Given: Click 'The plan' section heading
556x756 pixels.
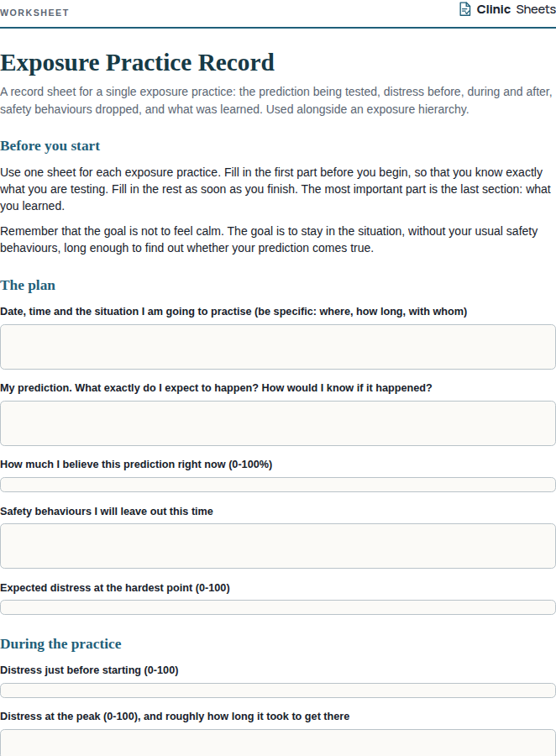Looking at the screenshot, I should pos(28,286).
